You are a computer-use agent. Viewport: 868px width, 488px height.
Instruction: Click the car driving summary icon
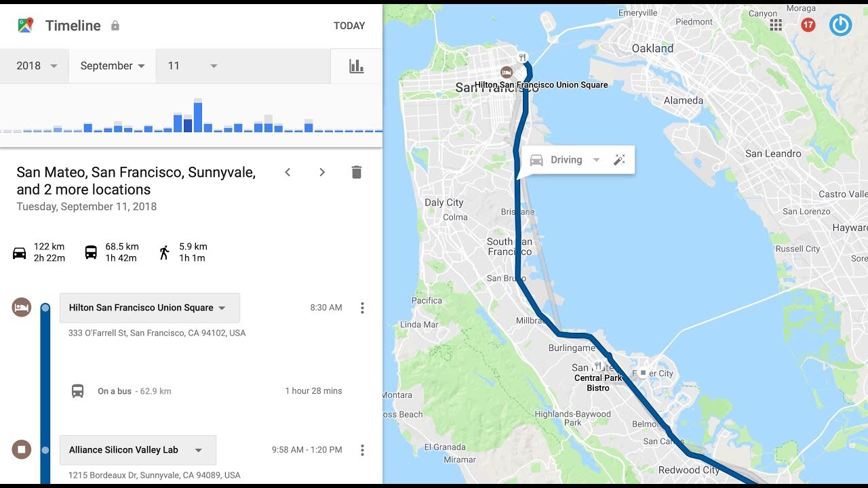coord(20,253)
